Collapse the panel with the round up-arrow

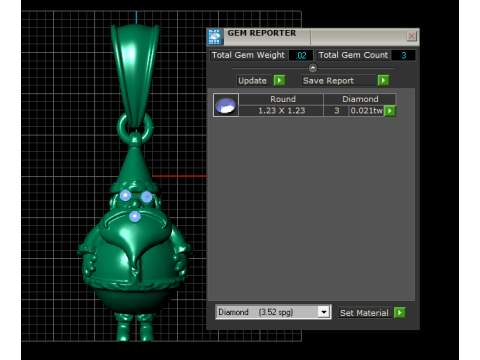tap(313, 68)
